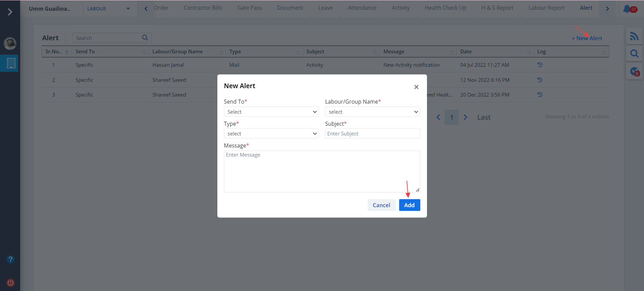Click the magnifier icon in right sidebar
644x291 pixels.
[634, 54]
